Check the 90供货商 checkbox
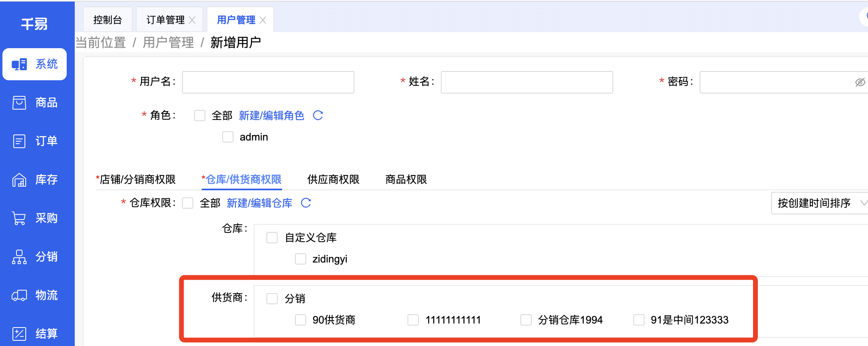This screenshot has height=346, width=868. tap(301, 320)
